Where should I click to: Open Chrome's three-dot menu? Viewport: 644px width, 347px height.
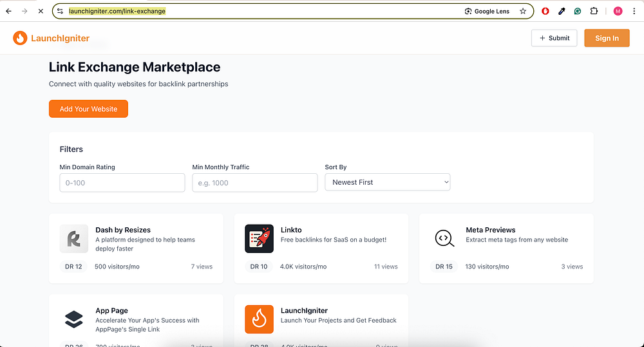(634, 11)
